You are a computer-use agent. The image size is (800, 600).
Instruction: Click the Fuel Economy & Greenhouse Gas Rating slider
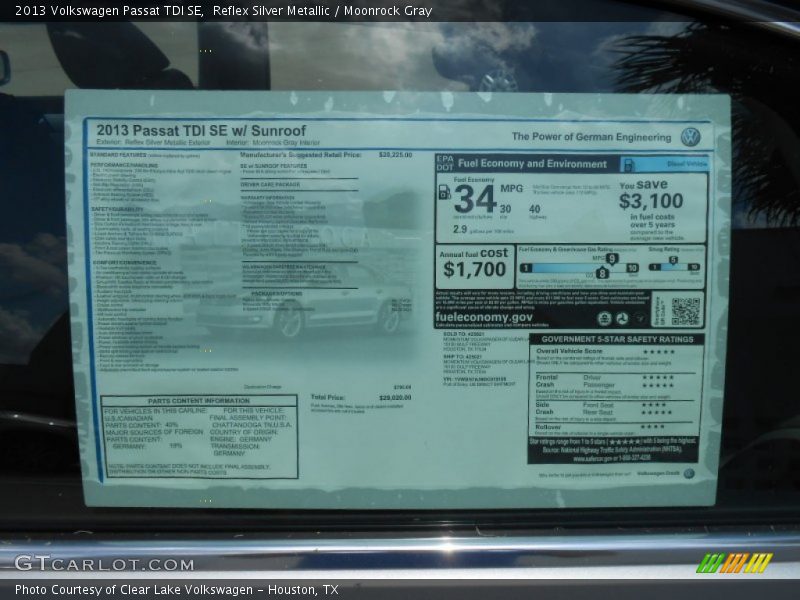(578, 267)
